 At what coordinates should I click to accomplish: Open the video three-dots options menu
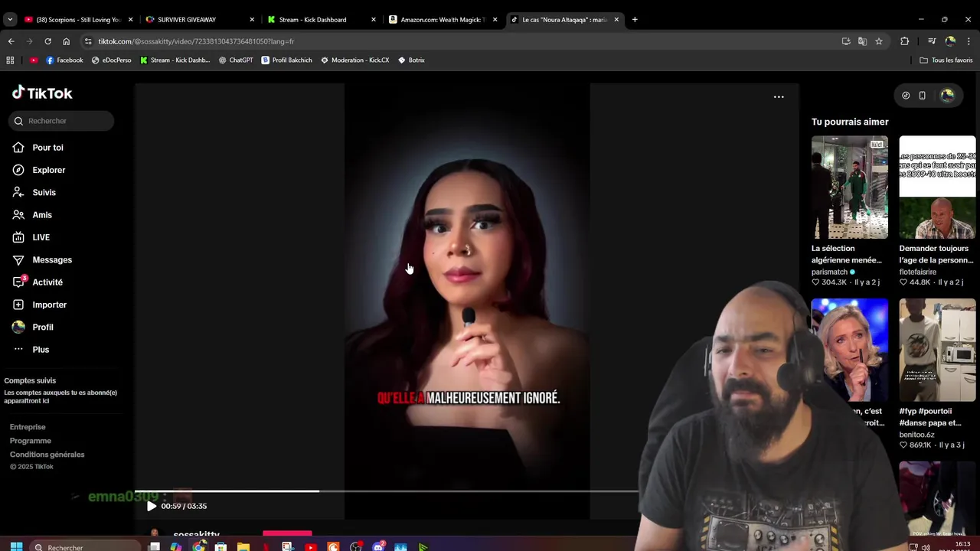click(x=779, y=97)
